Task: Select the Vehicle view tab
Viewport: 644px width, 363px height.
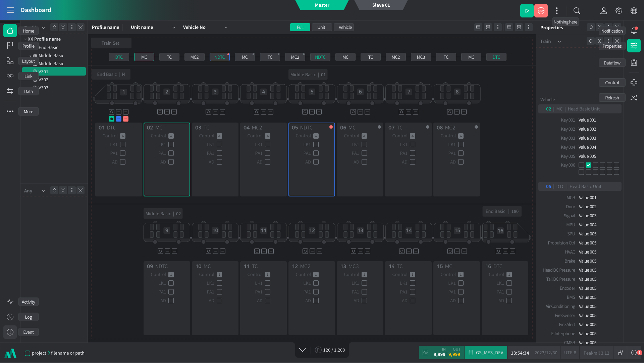Action: click(x=345, y=28)
